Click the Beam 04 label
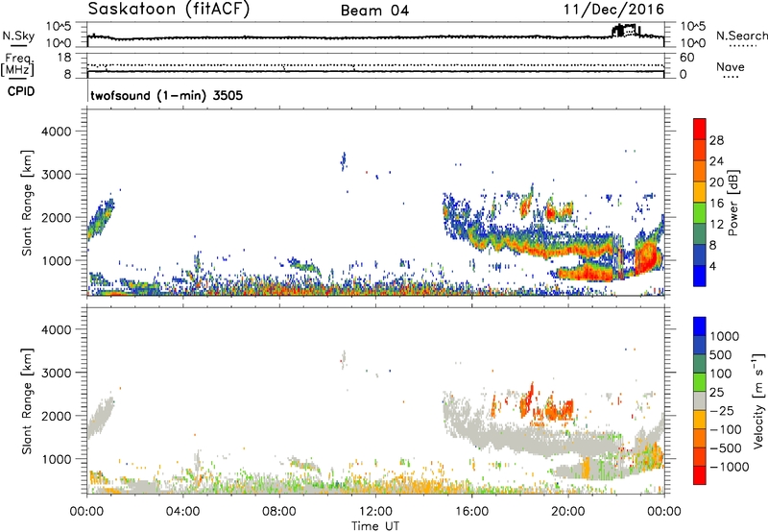The width and height of the screenshot is (768, 532). 374,11
